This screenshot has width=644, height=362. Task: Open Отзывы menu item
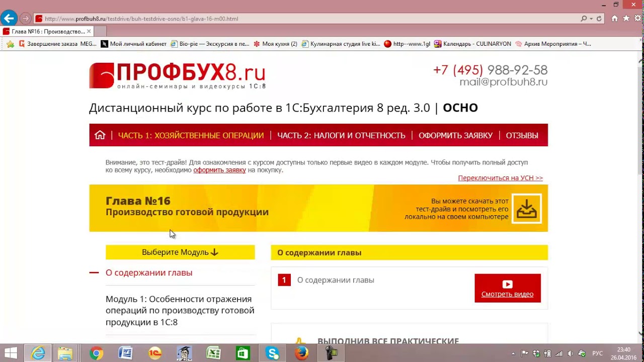click(522, 136)
